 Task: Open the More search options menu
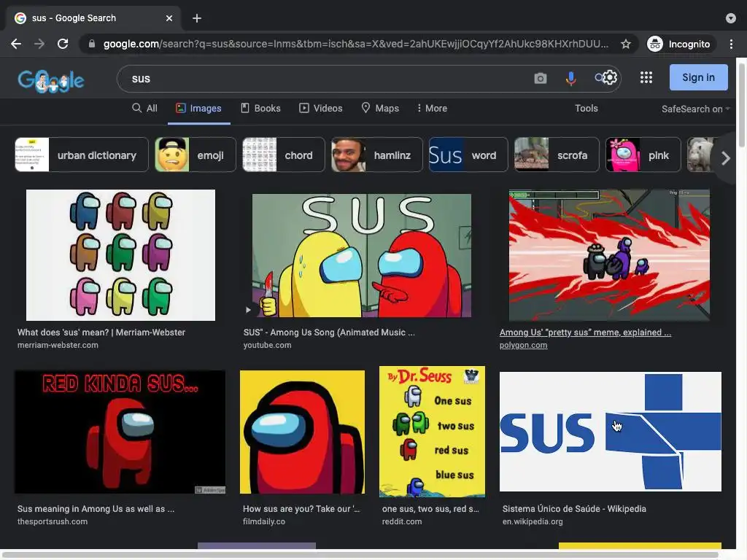[x=432, y=108]
